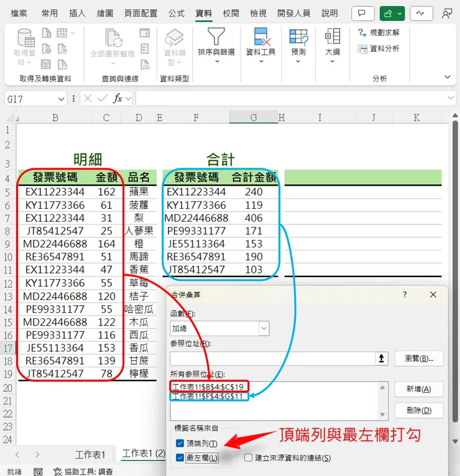
Task: Click the 全部重新整理 refresh icon
Action: [x=113, y=38]
